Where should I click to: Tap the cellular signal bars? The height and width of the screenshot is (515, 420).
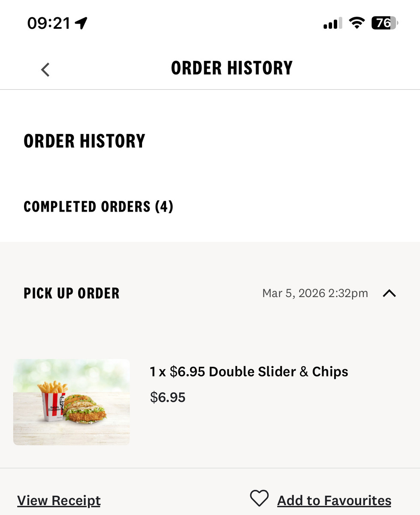pos(332,23)
